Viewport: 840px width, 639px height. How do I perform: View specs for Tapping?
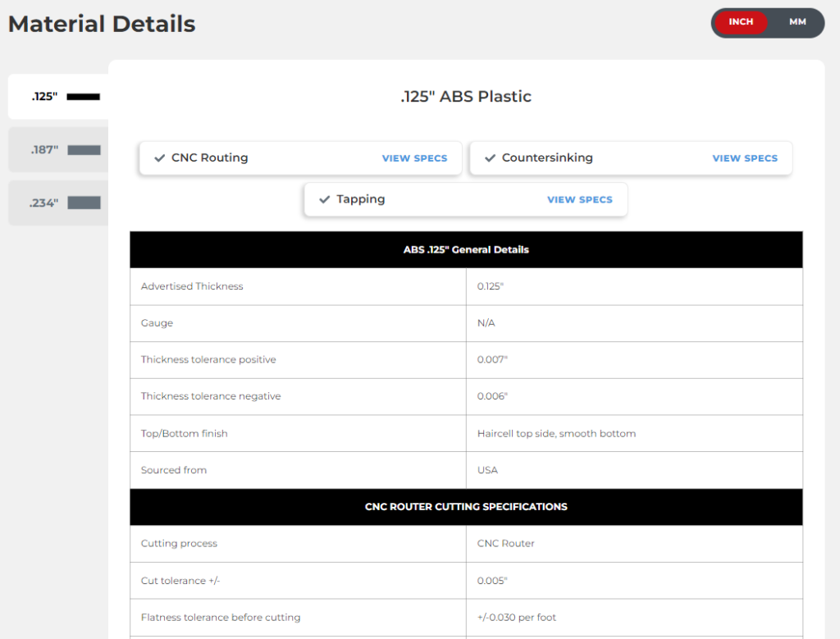(579, 199)
